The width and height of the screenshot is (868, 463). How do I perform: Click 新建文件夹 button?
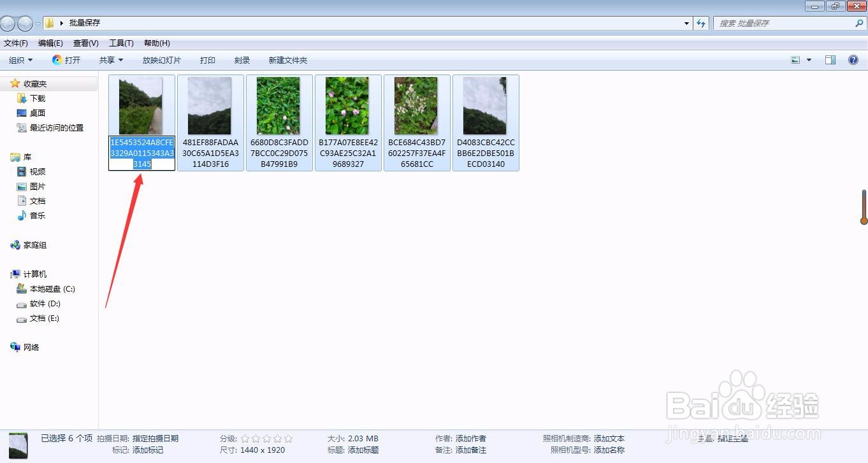tap(288, 60)
